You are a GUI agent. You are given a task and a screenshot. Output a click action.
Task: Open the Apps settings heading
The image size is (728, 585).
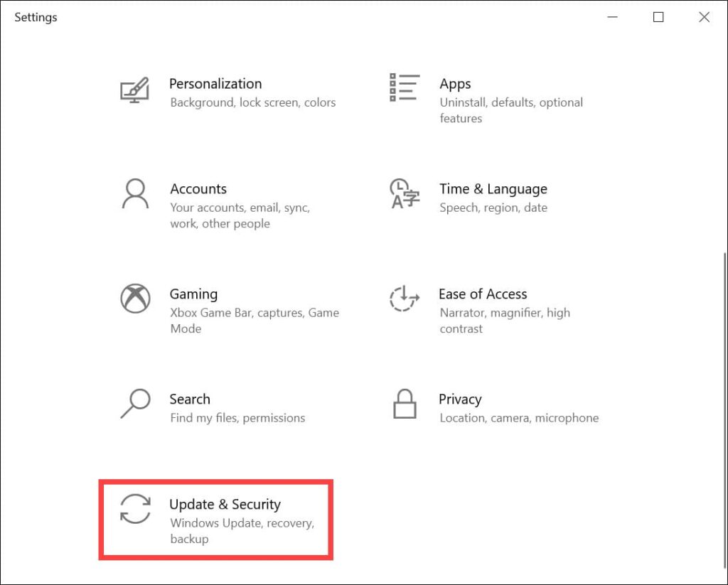pyautogui.click(x=455, y=84)
